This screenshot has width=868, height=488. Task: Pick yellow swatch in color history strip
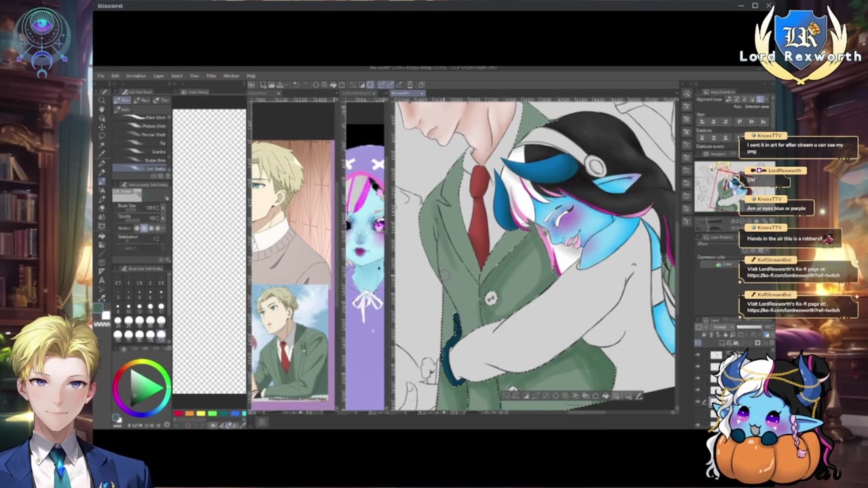click(201, 413)
